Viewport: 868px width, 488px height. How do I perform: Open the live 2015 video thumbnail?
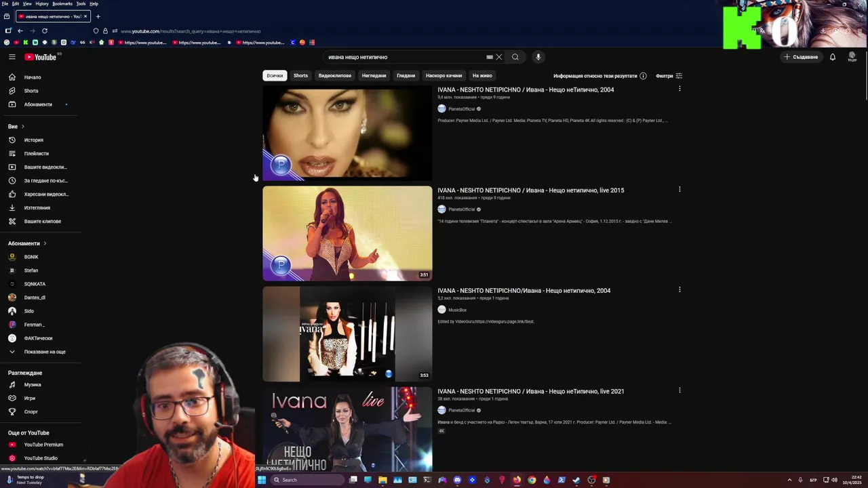pos(347,233)
